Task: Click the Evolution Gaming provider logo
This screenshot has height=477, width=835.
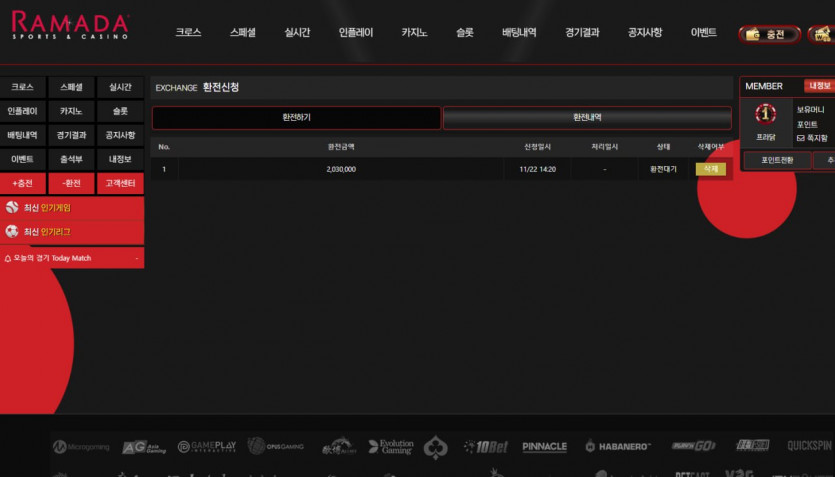Action: [x=391, y=447]
